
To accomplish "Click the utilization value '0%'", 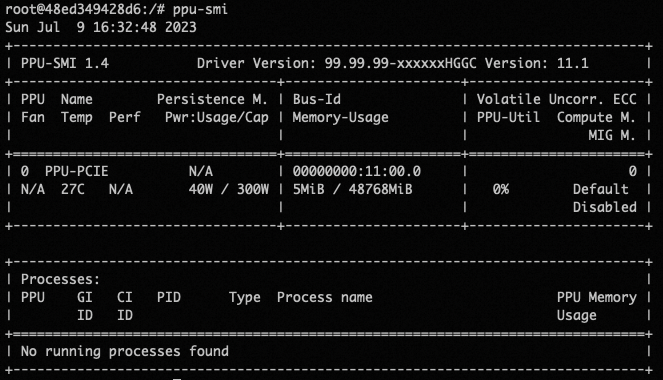I will click(x=501, y=189).
